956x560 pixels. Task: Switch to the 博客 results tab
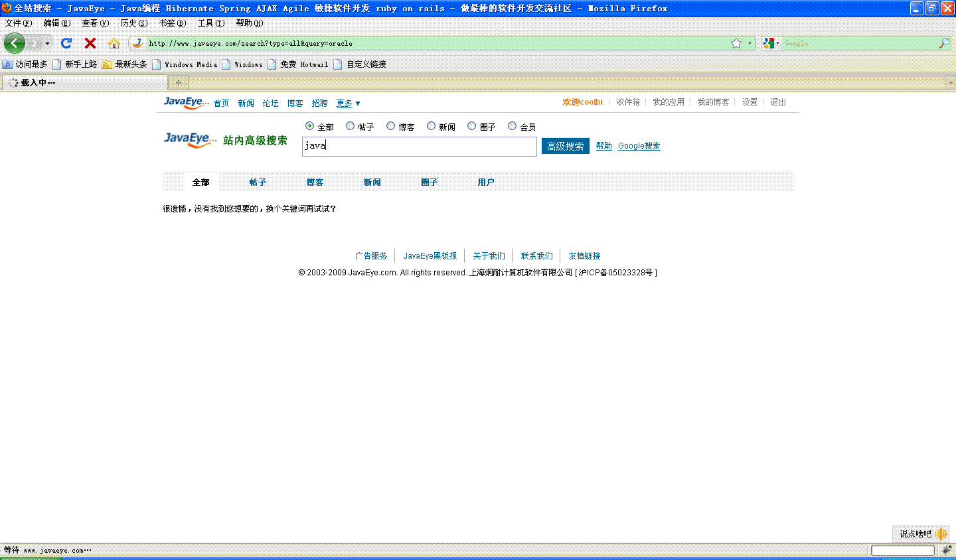(315, 182)
